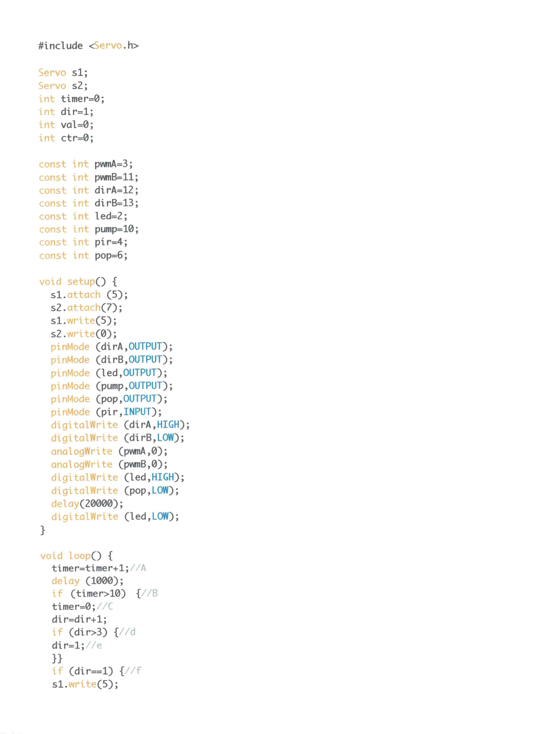The height and width of the screenshot is (734, 560).
Task: Click 'pinMode (led,OUTPUT);' line
Action: (x=109, y=373)
